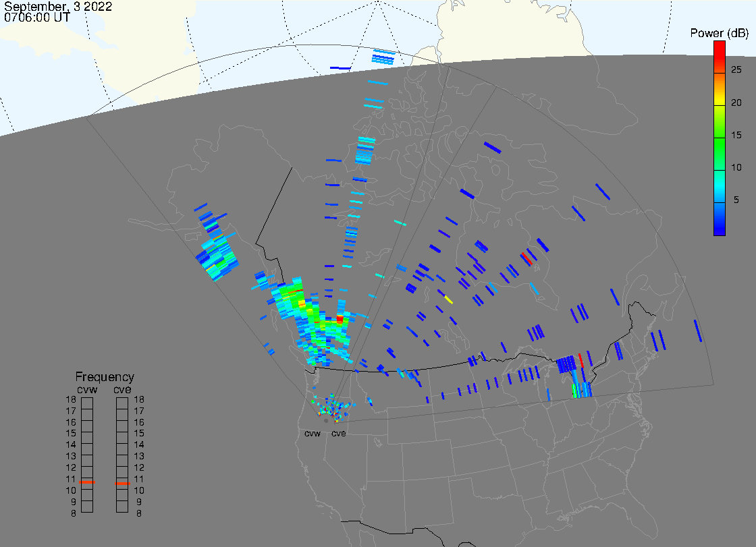
Task: Click "14" label left of cvw frequency bar
Action: pos(71,445)
